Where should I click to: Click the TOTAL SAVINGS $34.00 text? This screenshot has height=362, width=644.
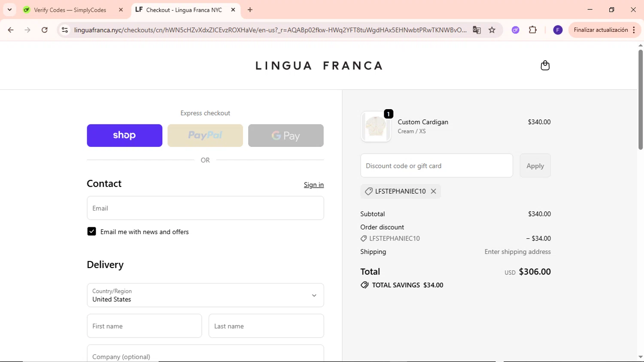pos(407,285)
